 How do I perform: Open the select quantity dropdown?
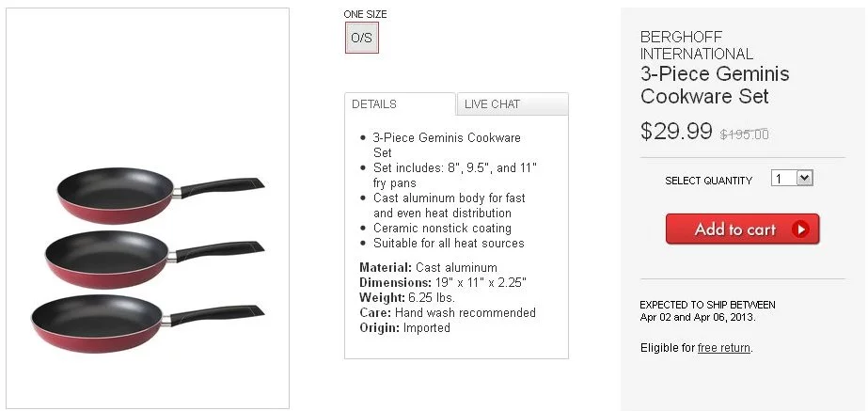coord(791,178)
